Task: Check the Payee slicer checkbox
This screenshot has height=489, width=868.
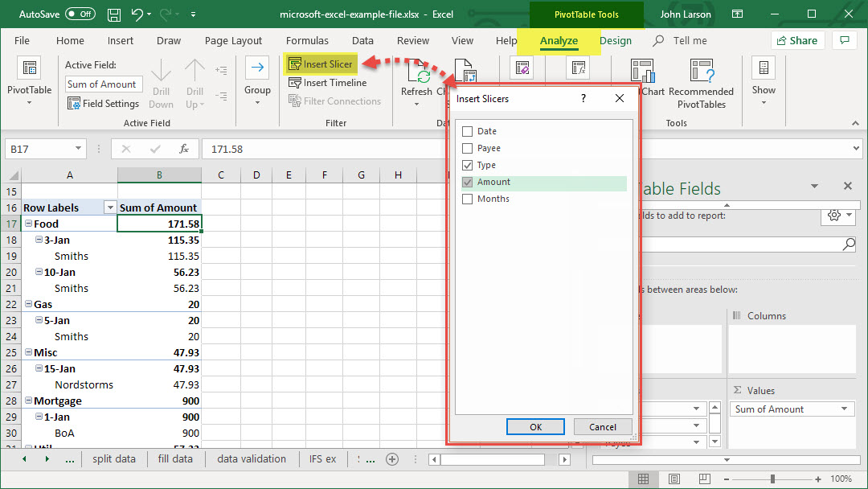Action: click(468, 148)
